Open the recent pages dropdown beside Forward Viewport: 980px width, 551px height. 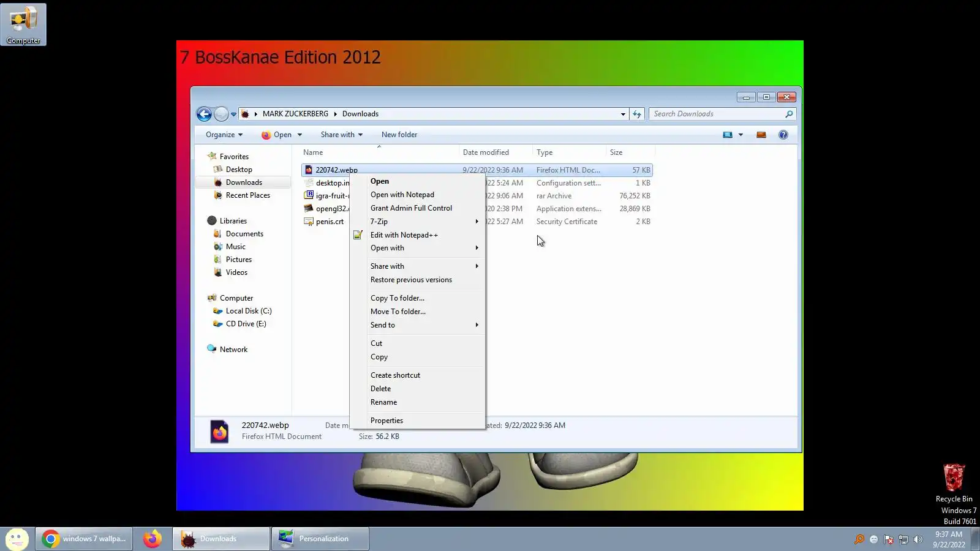coord(233,114)
